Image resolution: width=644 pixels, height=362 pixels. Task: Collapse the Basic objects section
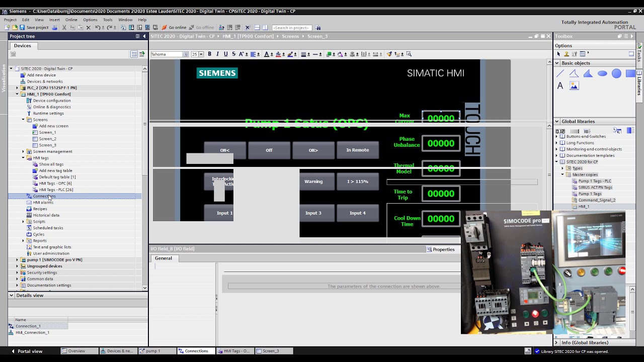pyautogui.click(x=557, y=63)
